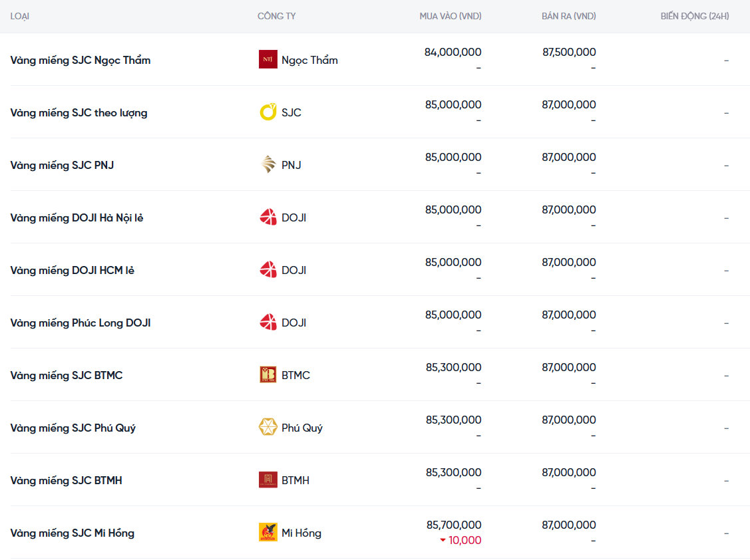Select the row title Vàng miếng SJC Ngọc Thẩm
This screenshot has width=750, height=560.
[81, 61]
